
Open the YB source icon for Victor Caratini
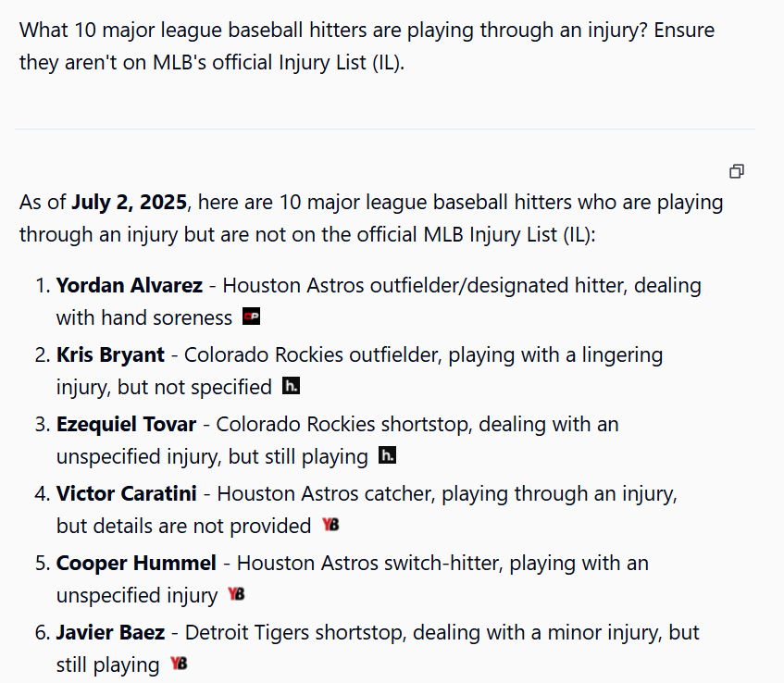click(x=330, y=525)
